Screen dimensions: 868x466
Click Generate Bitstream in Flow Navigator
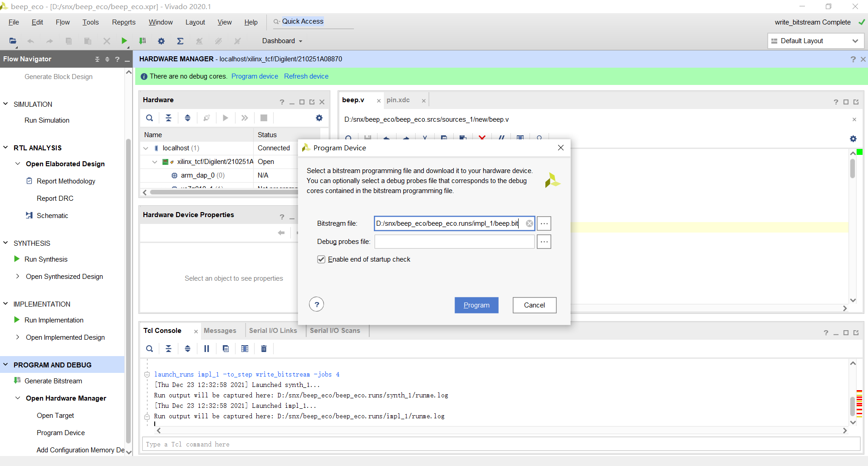(x=53, y=381)
